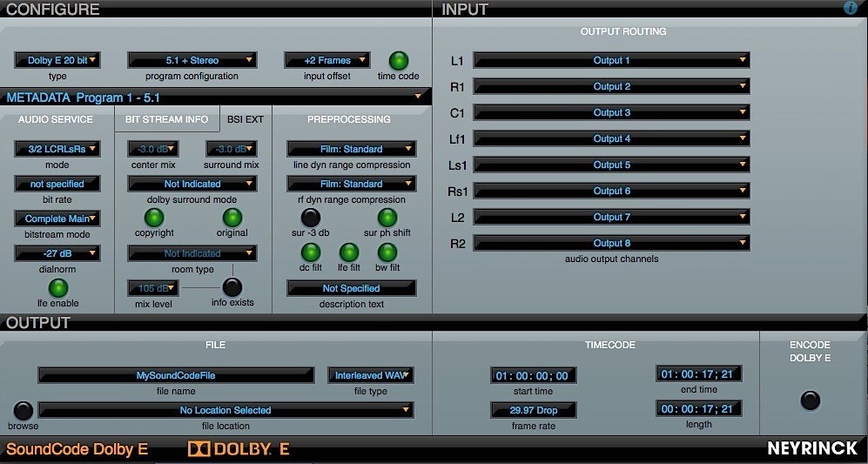Open the No Location Selected file location dropdown
Viewport: 868px width, 464px height.
[225, 410]
